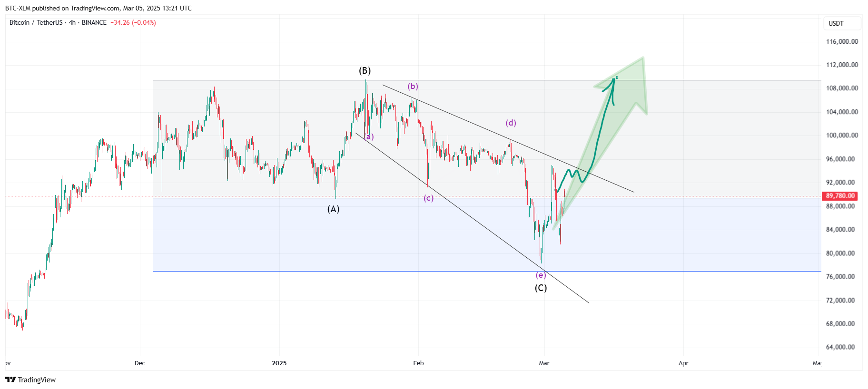Click the 116,000.00 price axis label
868x389 pixels.
842,41
